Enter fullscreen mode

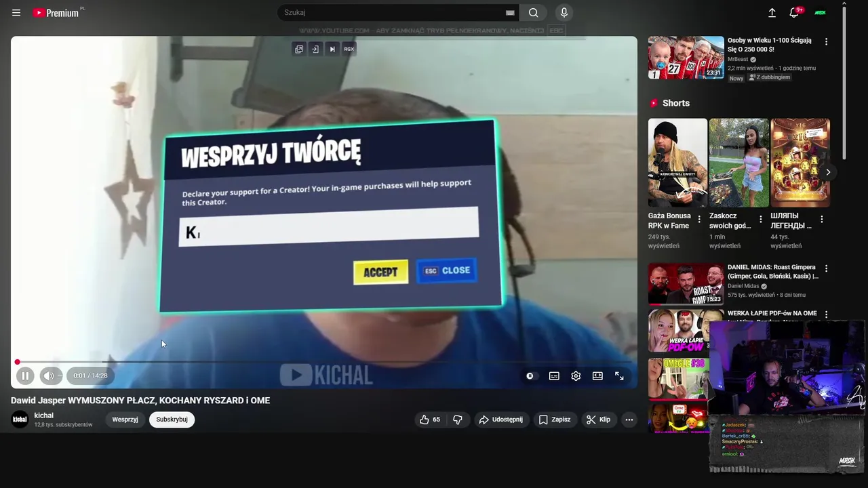coord(619,376)
